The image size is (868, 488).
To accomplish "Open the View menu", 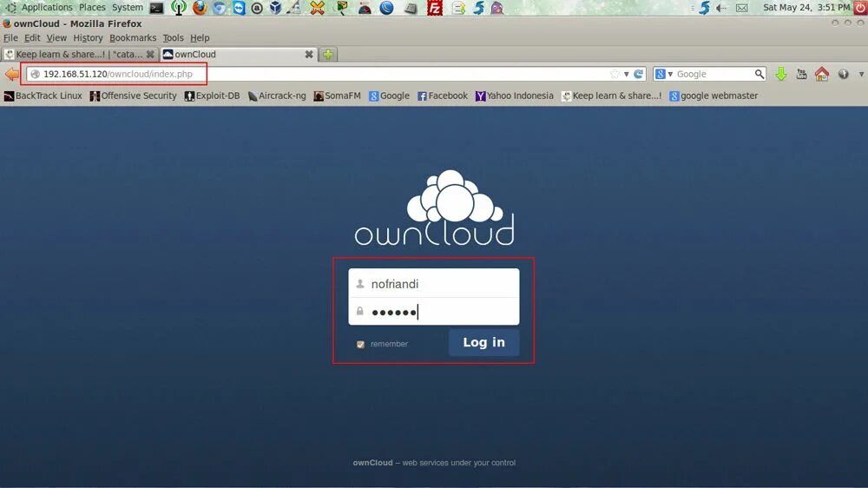I will coord(56,37).
